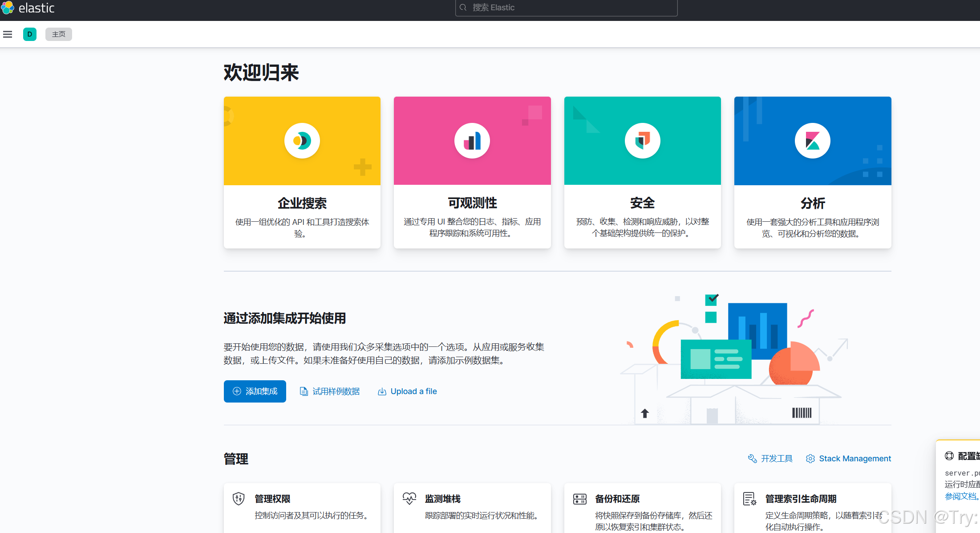Open 管理索引生命周期 card
This screenshot has width=980, height=533.
point(813,508)
